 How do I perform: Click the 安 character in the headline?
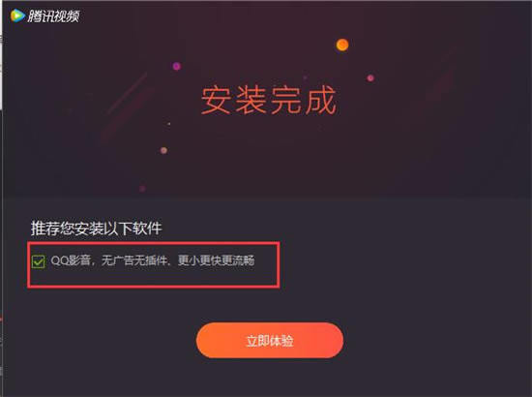coord(217,100)
